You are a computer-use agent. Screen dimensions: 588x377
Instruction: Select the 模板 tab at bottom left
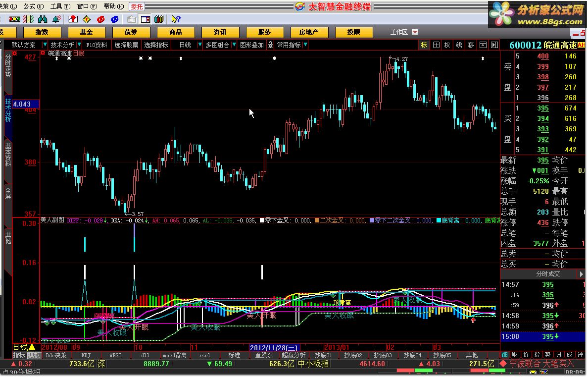pyautogui.click(x=34, y=355)
